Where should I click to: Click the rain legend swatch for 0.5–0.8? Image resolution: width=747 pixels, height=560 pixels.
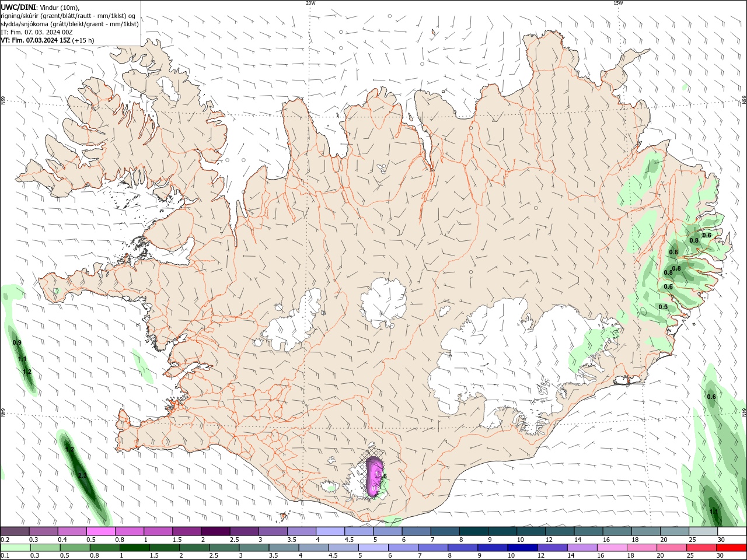pyautogui.click(x=75, y=548)
